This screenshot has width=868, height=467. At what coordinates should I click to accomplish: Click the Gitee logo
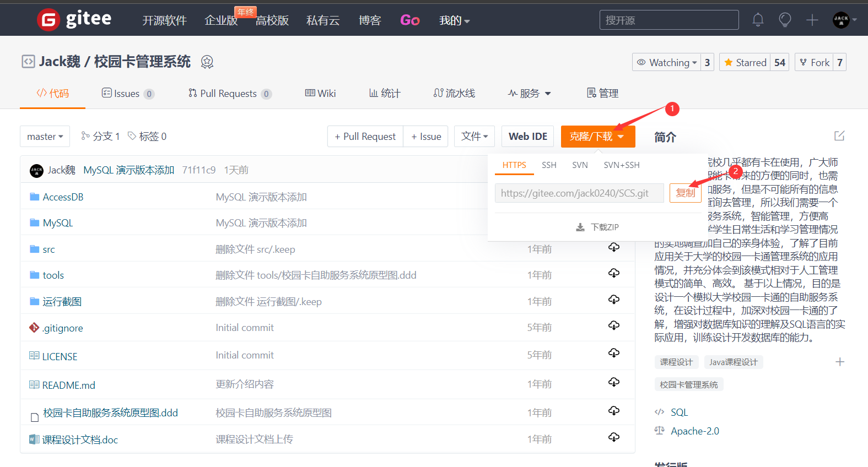pyautogui.click(x=74, y=20)
